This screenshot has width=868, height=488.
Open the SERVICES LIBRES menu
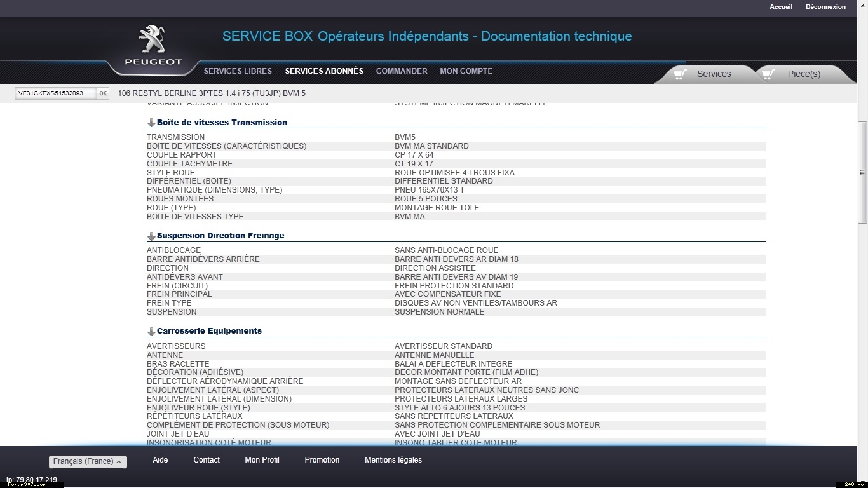(x=238, y=71)
